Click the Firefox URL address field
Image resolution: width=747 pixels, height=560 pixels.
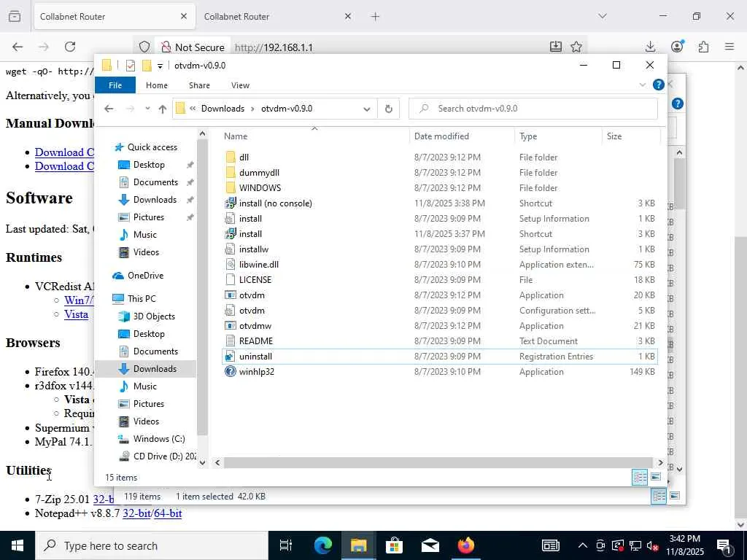point(388,47)
